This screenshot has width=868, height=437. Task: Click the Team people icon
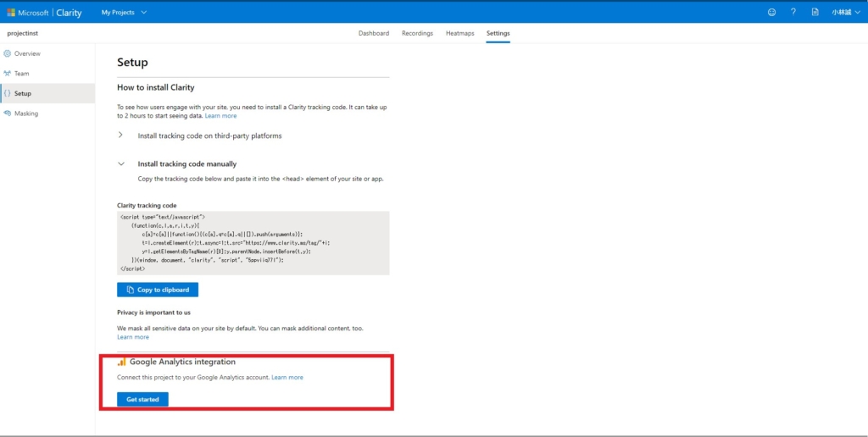tap(7, 74)
